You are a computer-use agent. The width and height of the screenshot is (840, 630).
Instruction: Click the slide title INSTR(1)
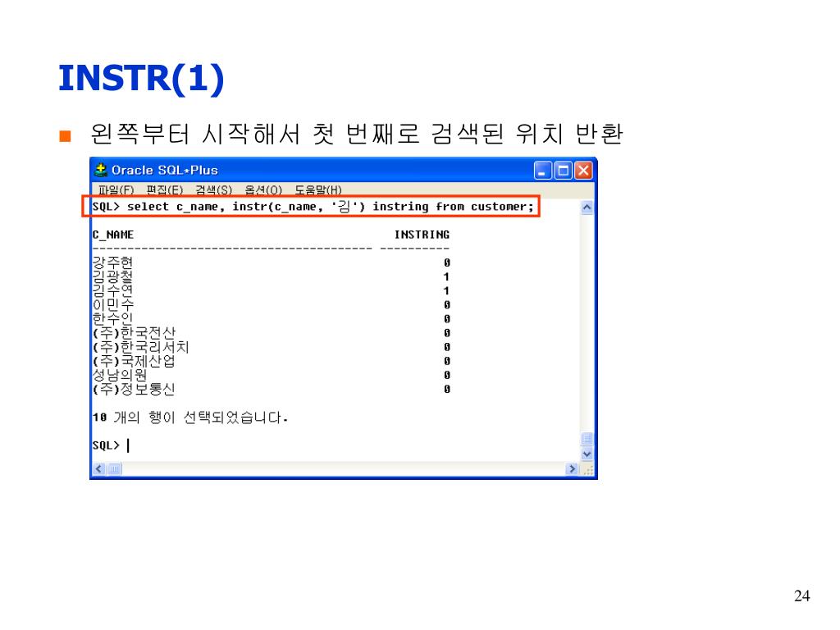click(141, 78)
